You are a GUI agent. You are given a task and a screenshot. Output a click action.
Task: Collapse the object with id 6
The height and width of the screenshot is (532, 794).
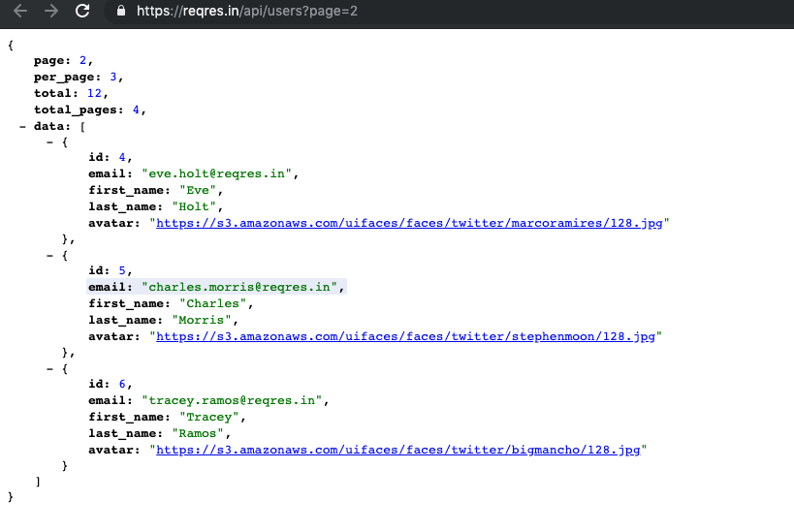point(49,369)
